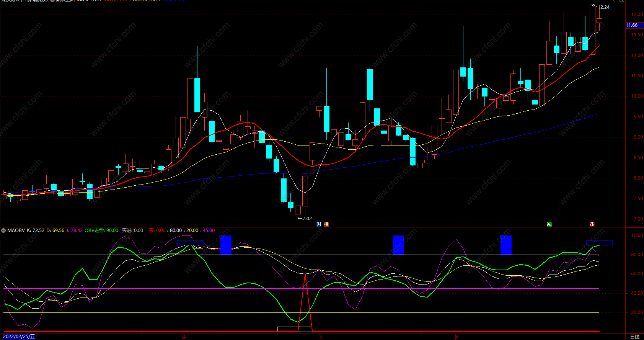
Task: Click the 减 marker icon below candlesticks
Action: pyautogui.click(x=549, y=224)
